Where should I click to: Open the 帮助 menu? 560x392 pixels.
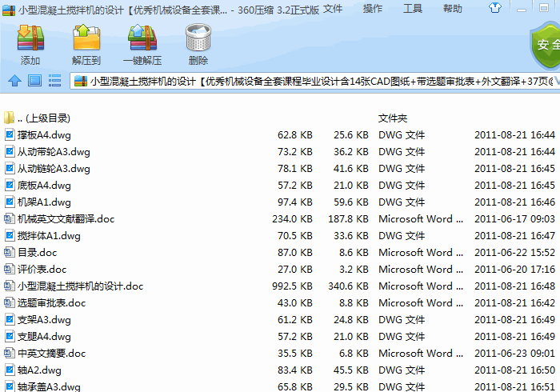(x=453, y=9)
